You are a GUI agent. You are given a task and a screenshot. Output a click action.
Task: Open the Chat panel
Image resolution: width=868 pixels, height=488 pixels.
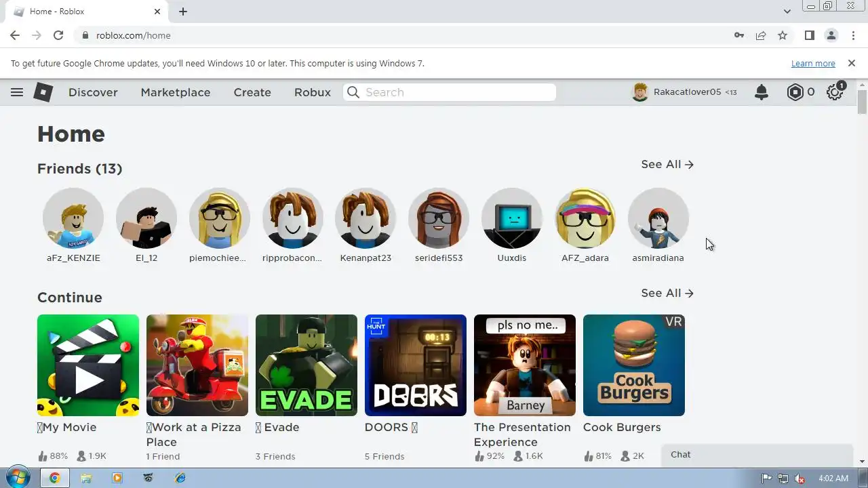coord(757,455)
